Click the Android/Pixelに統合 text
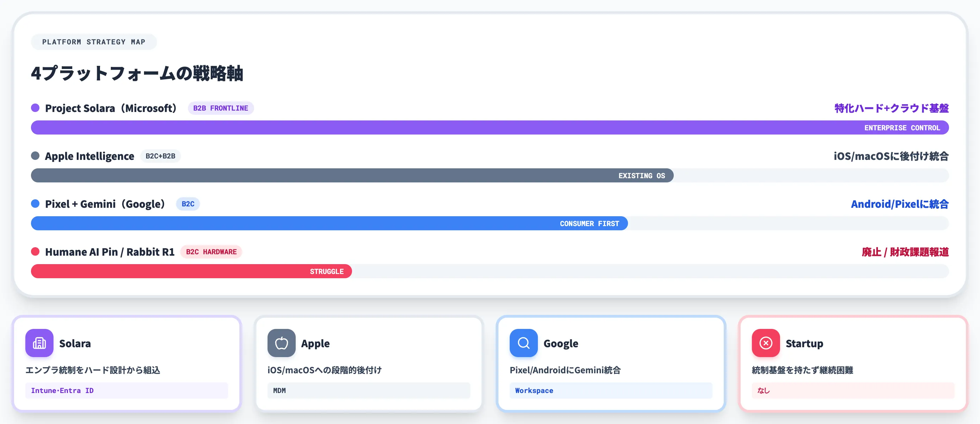The width and height of the screenshot is (980, 424). [x=900, y=204]
